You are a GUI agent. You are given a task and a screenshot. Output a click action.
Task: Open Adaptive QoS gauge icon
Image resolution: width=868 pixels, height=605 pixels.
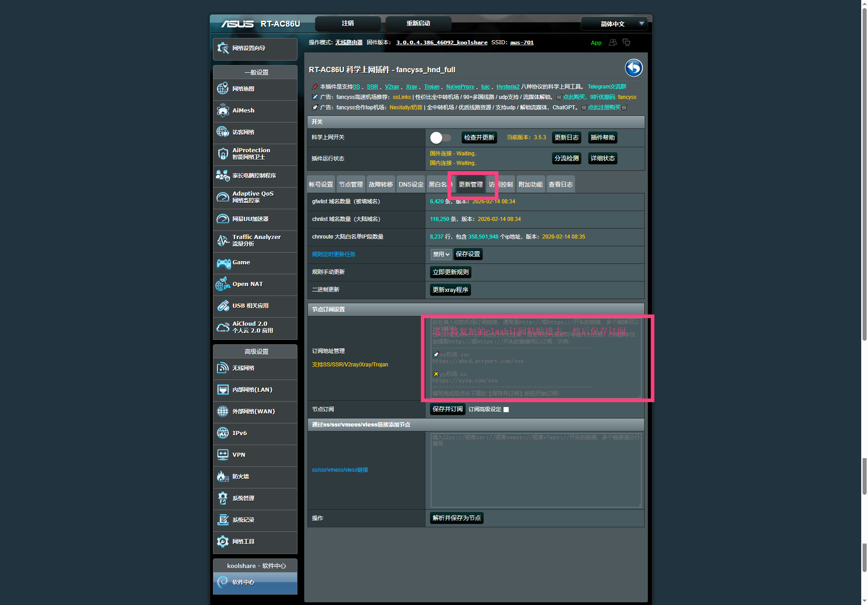[x=223, y=197]
